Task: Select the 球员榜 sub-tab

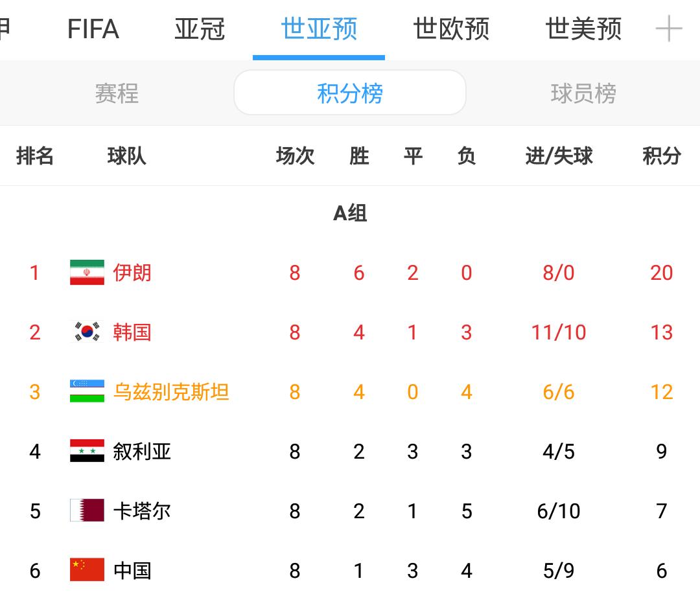Action: tap(583, 93)
